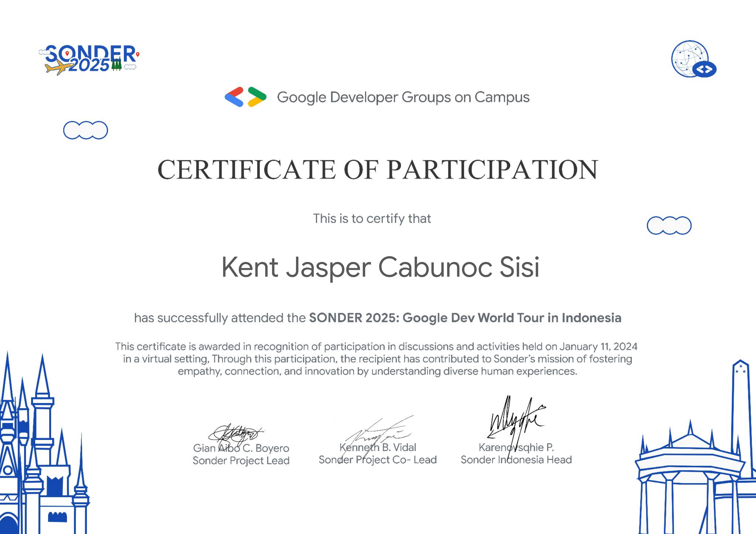Viewport: 756px width, 534px height.
Task: Click the title "Sonder Project Lead"
Action: [x=241, y=461]
